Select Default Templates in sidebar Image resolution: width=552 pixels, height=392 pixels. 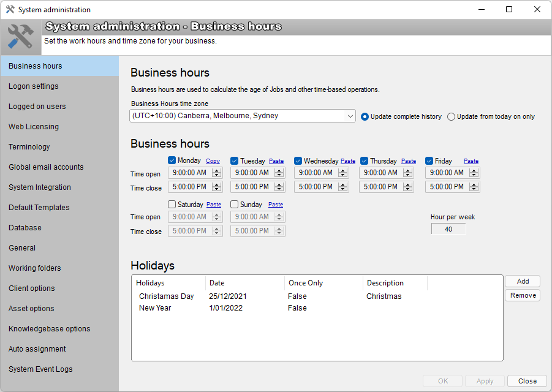[x=59, y=208]
